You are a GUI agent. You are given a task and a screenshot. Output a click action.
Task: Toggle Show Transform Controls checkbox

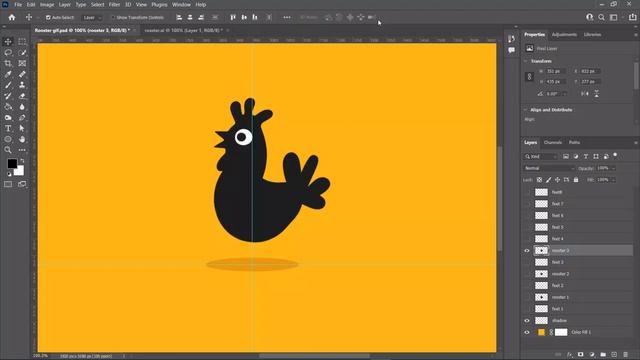click(x=113, y=18)
